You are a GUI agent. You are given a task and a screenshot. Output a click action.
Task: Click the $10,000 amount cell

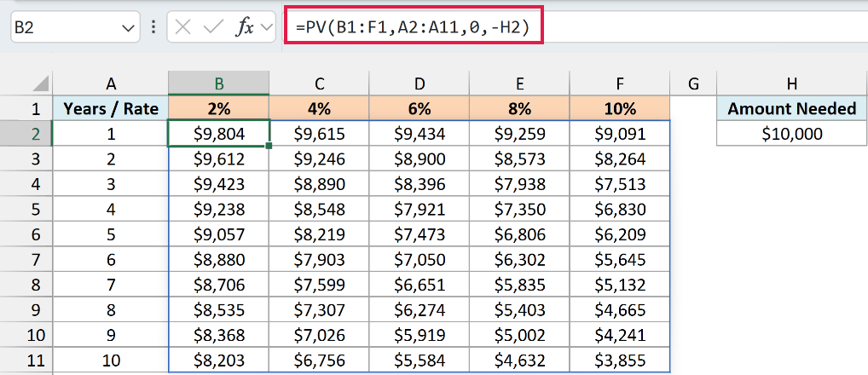[792, 134]
